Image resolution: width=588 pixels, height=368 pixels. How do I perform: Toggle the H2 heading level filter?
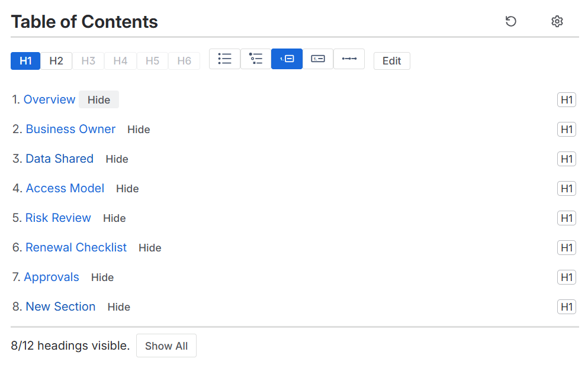[x=56, y=61]
